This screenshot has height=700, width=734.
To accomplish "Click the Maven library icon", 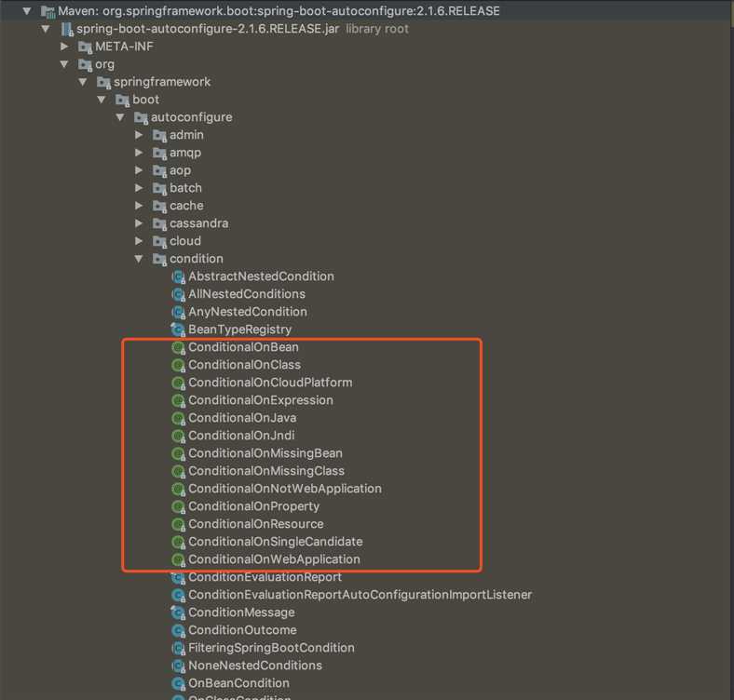I will pyautogui.click(x=48, y=12).
